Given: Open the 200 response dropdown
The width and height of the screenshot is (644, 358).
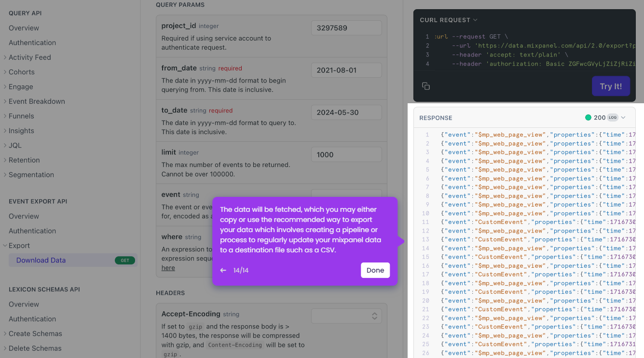Looking at the screenshot, I should click(623, 117).
